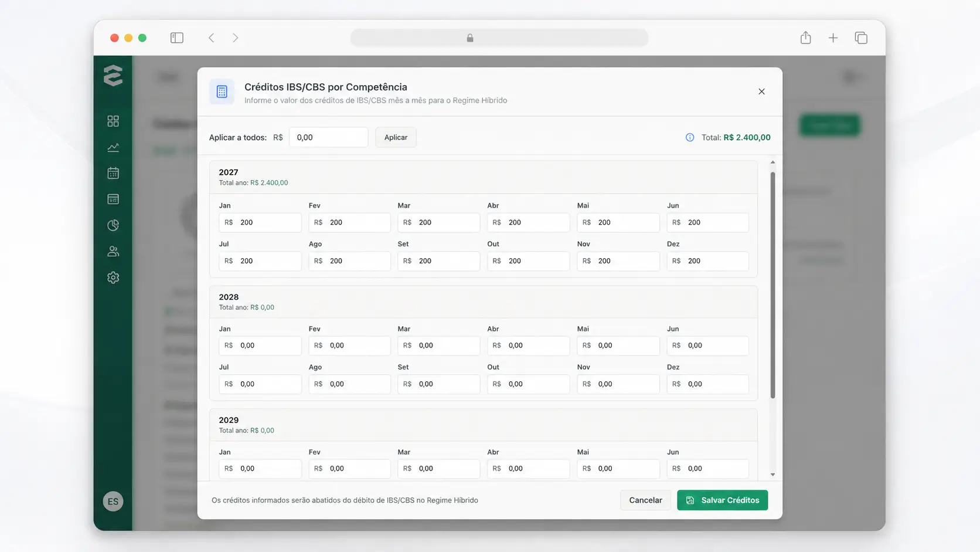Screen dimensions: 980x552
Task: Click the 2027 Set value field
Action: point(438,261)
